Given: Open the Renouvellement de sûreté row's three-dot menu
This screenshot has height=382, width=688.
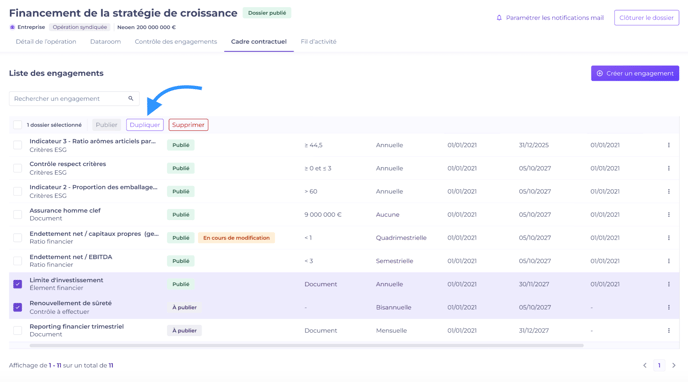Looking at the screenshot, I should [669, 307].
